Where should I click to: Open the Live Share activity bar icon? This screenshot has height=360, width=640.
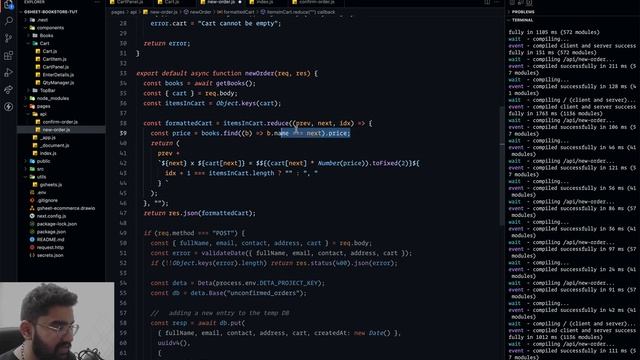point(9,90)
